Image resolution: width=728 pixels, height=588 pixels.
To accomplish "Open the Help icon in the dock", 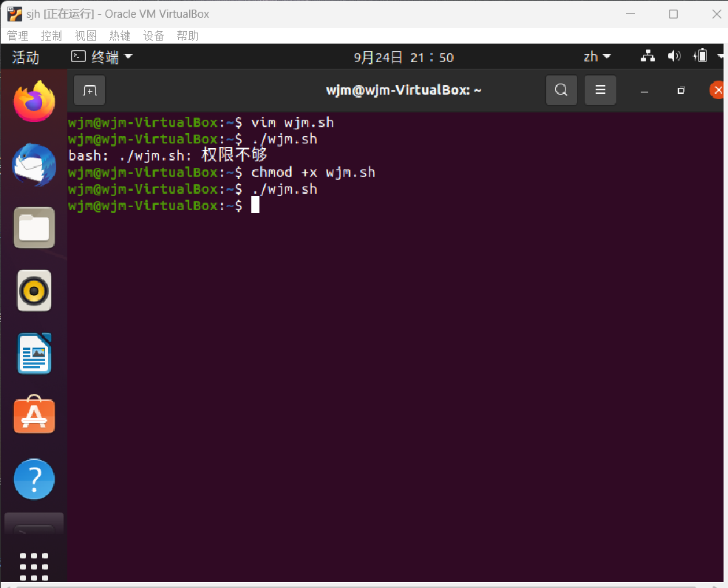I will point(34,479).
